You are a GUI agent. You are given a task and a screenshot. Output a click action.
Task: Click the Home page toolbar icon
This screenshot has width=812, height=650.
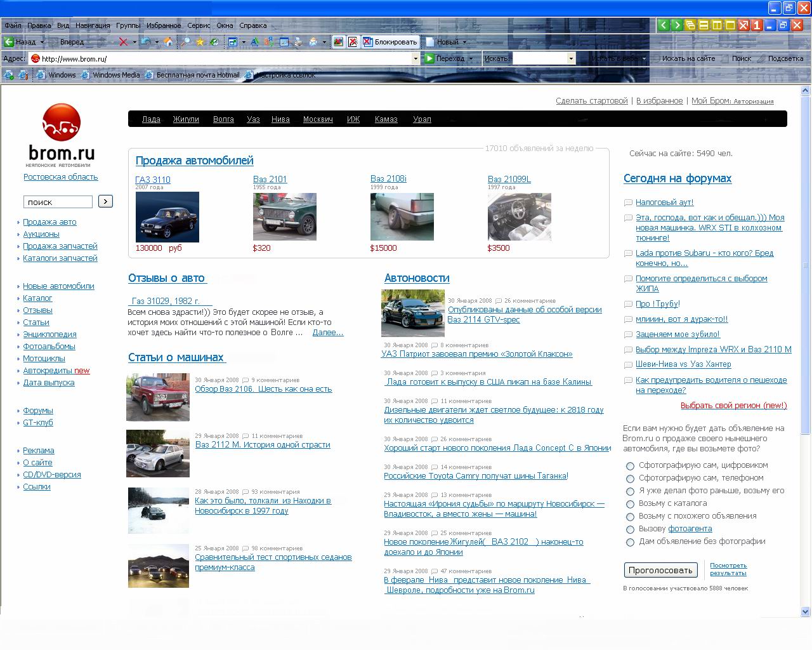pyautogui.click(x=168, y=42)
